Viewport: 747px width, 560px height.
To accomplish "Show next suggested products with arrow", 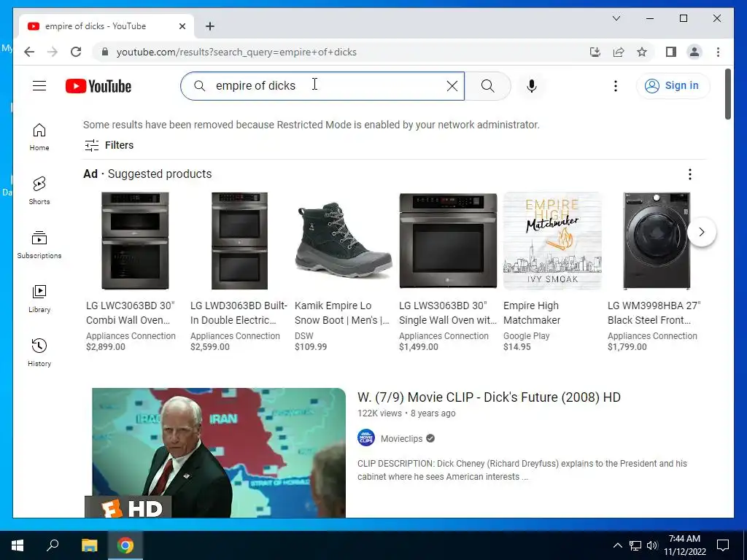I will 701,232.
